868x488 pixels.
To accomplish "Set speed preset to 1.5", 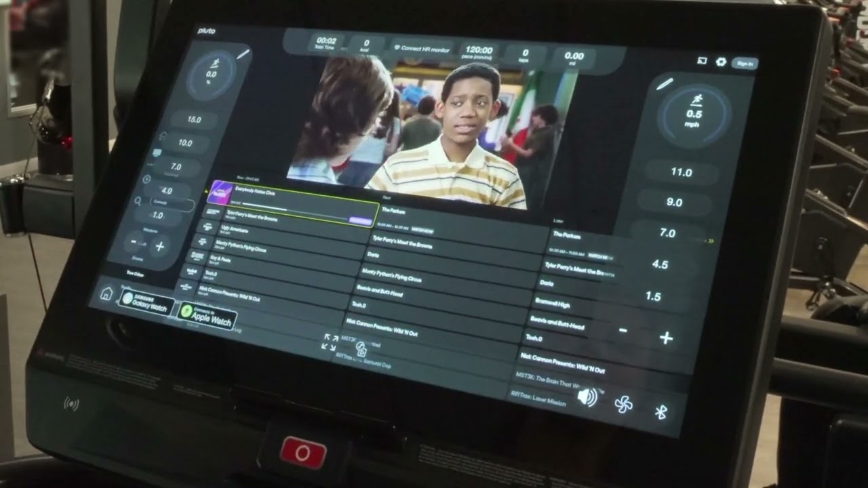I will click(x=653, y=296).
